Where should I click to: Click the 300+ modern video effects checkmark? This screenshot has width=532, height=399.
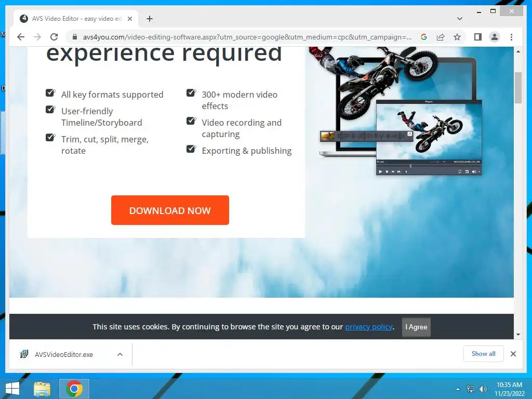coord(191,92)
